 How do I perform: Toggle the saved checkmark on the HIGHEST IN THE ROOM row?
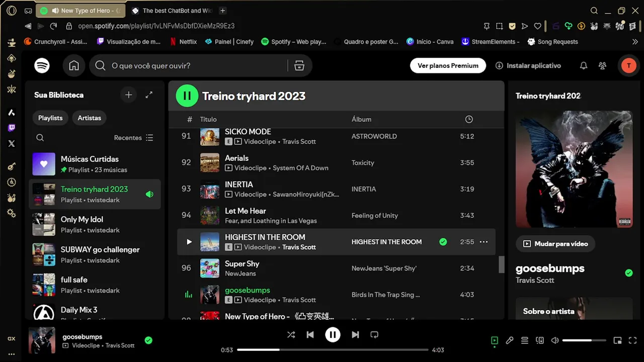point(443,242)
